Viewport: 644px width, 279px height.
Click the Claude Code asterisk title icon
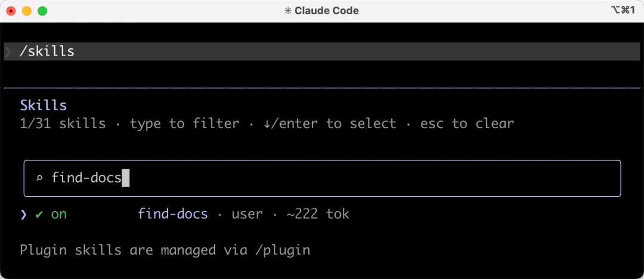(289, 11)
